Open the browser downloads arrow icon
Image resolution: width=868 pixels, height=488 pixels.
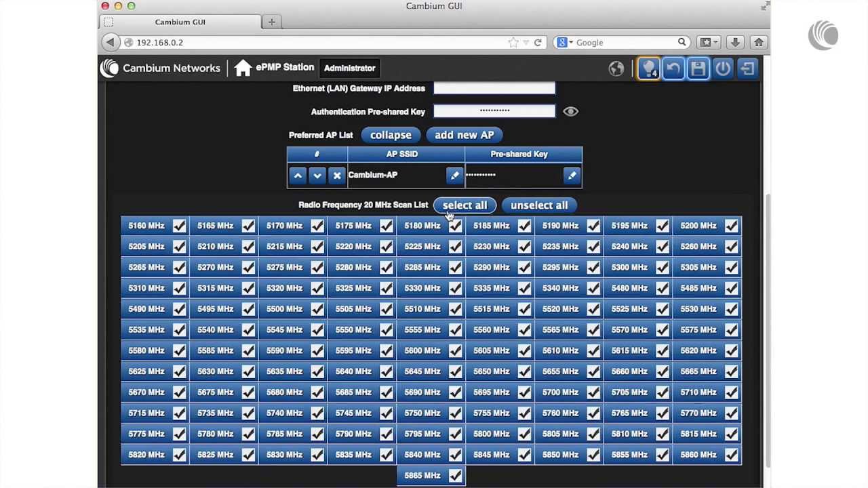point(735,42)
